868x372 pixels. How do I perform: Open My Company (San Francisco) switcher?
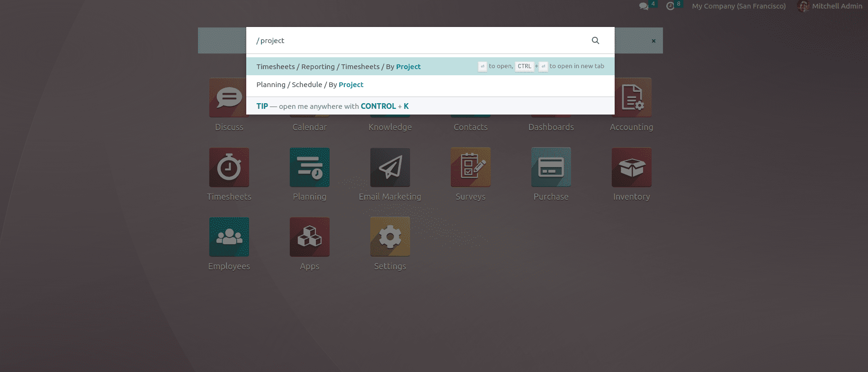[739, 6]
